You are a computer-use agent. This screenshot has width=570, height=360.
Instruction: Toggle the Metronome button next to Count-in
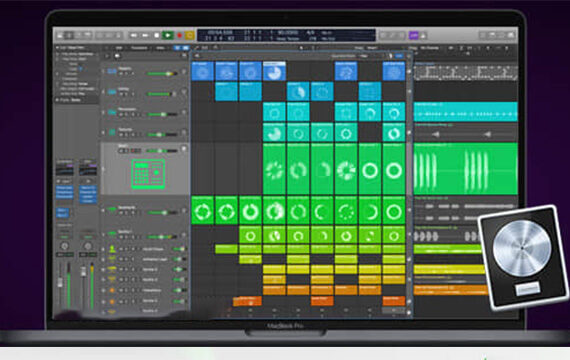tap(423, 35)
